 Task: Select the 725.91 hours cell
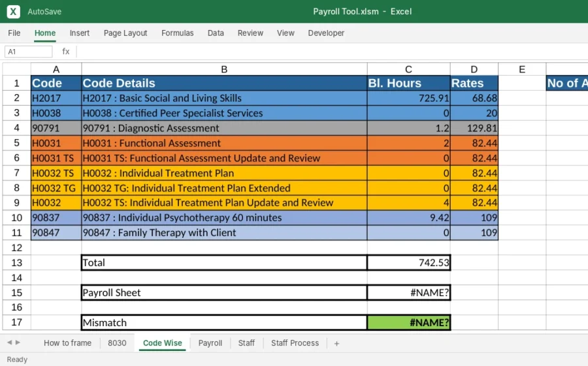(409, 98)
